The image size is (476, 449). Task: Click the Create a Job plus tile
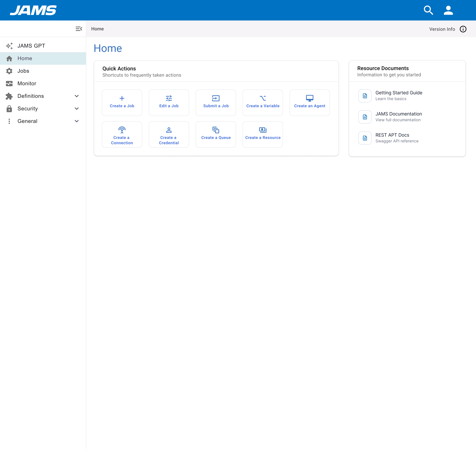pyautogui.click(x=122, y=102)
